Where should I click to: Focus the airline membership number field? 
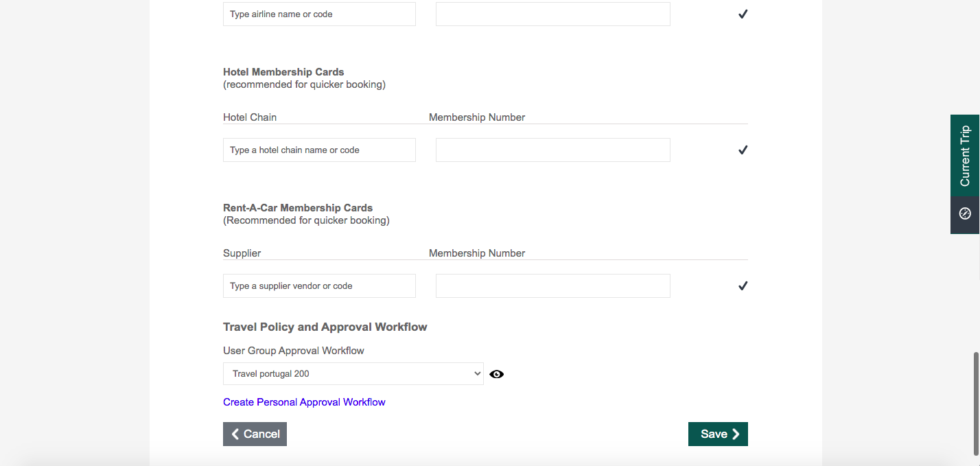(552, 14)
